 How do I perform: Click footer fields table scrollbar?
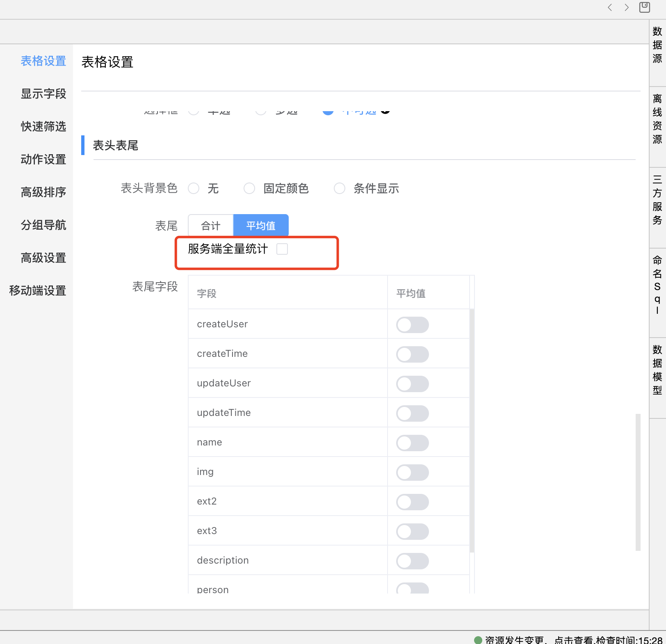pos(472,431)
